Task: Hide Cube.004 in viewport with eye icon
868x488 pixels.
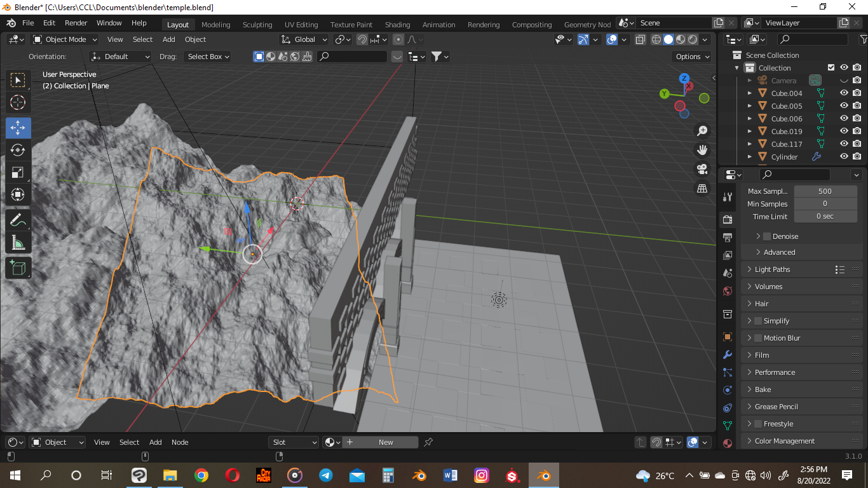Action: click(x=844, y=93)
